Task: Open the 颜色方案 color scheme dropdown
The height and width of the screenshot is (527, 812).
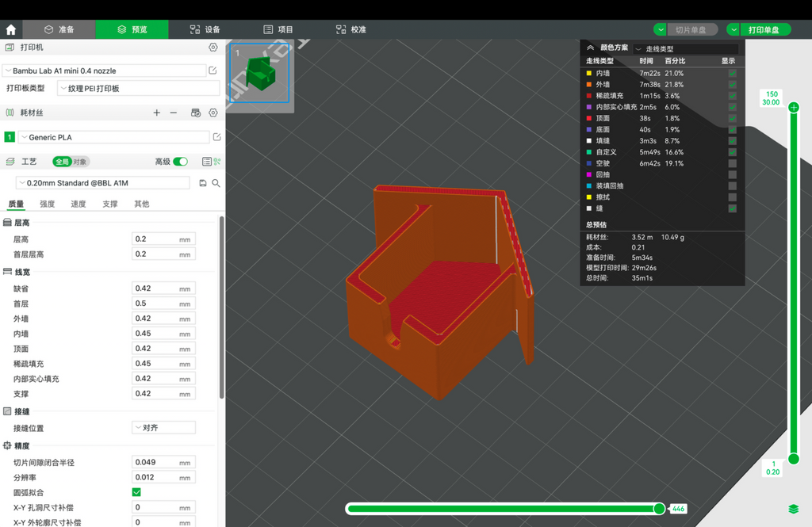Action: [x=686, y=48]
